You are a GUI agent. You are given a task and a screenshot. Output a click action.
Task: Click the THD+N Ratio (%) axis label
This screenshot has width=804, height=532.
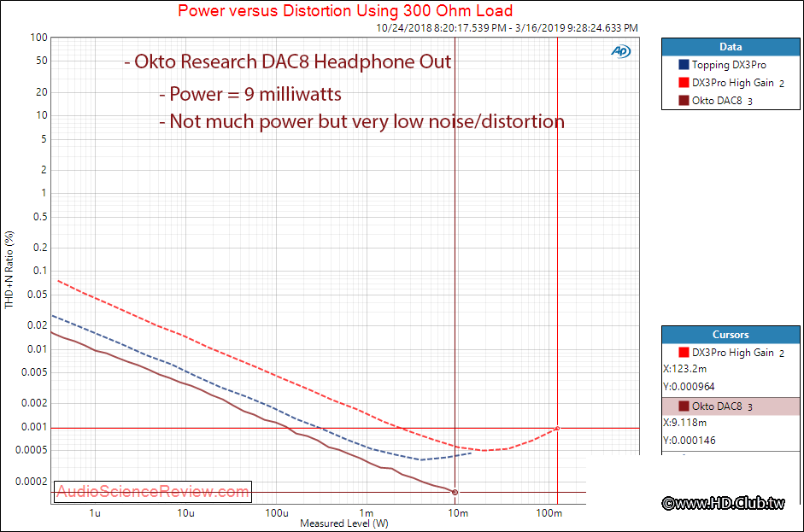(9, 270)
